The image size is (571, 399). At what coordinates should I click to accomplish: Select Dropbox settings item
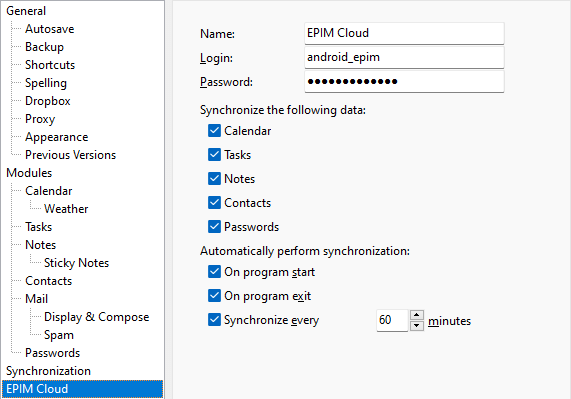pos(48,101)
